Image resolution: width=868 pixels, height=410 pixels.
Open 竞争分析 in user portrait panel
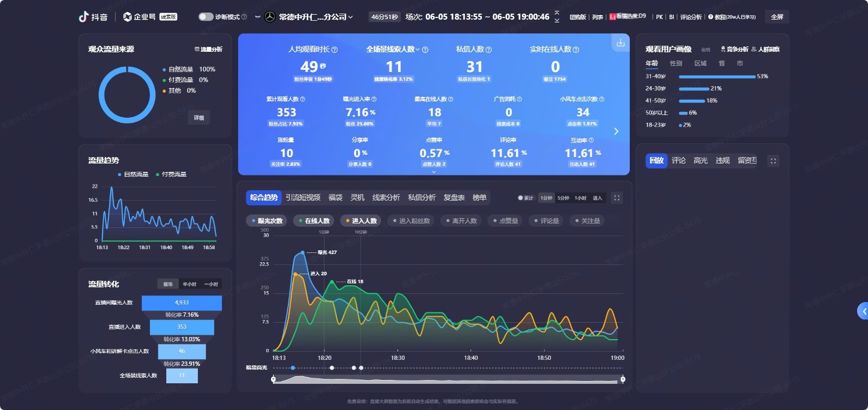click(x=734, y=49)
